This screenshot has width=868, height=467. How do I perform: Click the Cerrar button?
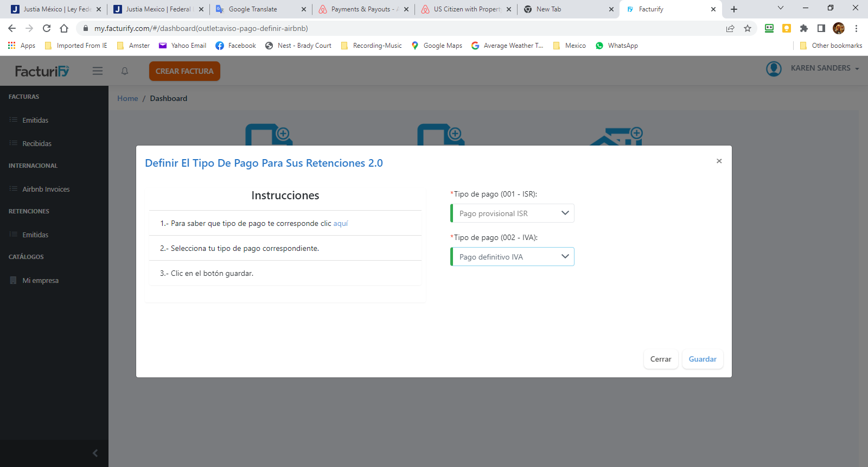click(661, 359)
